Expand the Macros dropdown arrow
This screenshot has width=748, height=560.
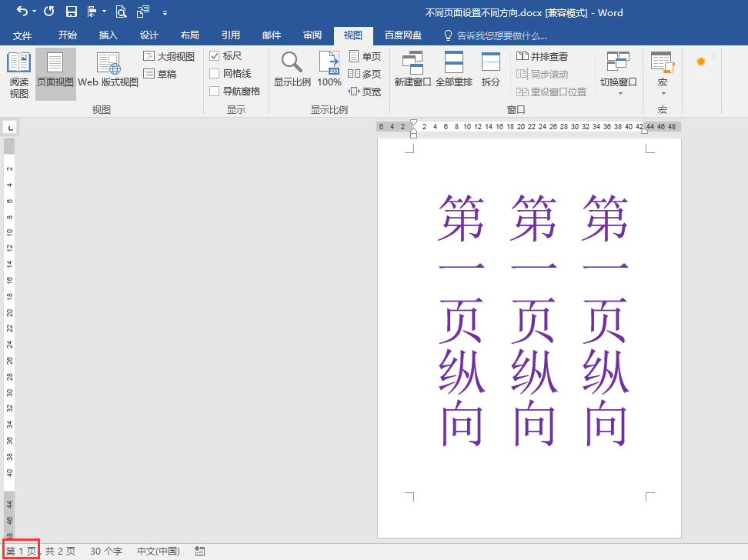coord(663,94)
